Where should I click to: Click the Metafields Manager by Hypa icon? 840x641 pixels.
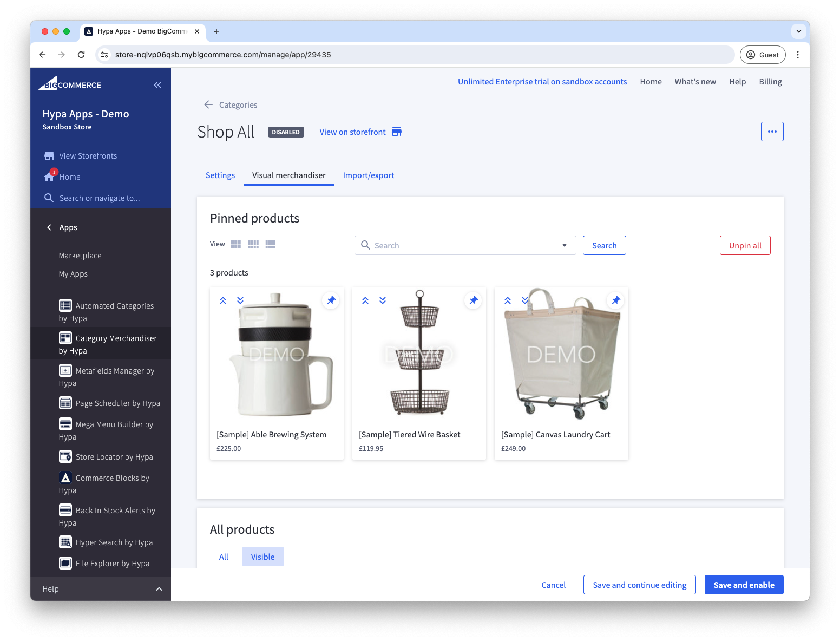(65, 370)
